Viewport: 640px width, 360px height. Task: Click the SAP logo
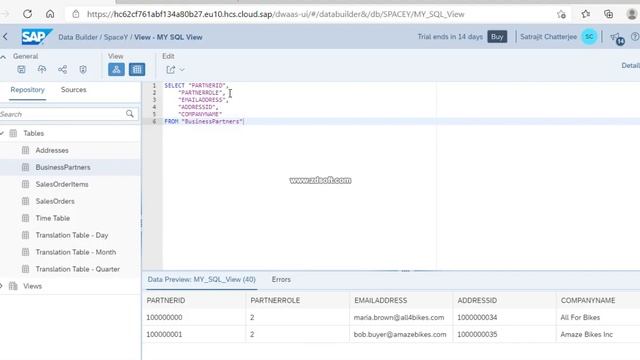coord(37,37)
